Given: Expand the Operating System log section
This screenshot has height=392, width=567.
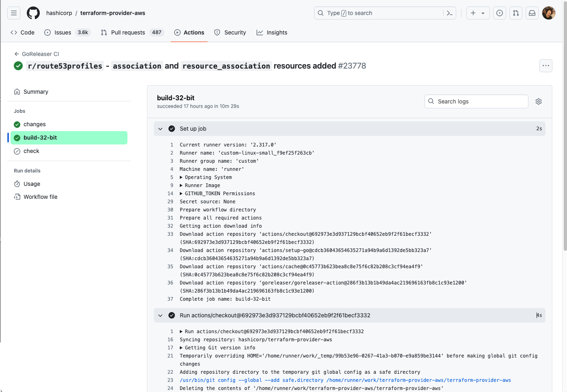Looking at the screenshot, I should (181, 177).
